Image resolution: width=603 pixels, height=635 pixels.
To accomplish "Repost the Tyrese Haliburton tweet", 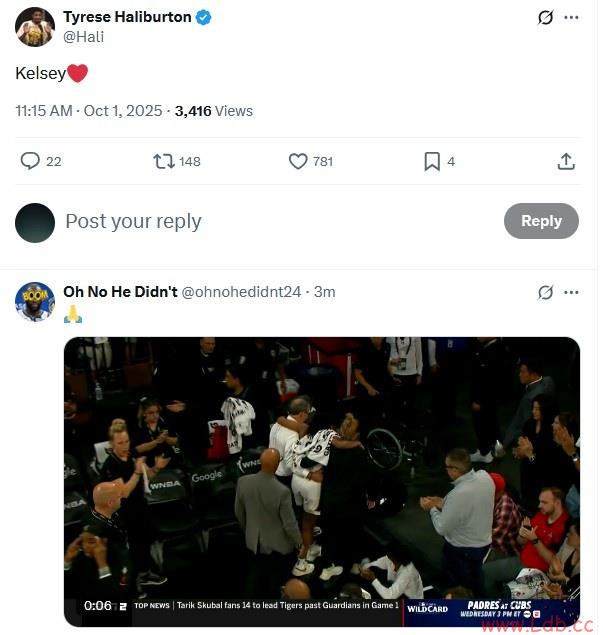I will [164, 161].
